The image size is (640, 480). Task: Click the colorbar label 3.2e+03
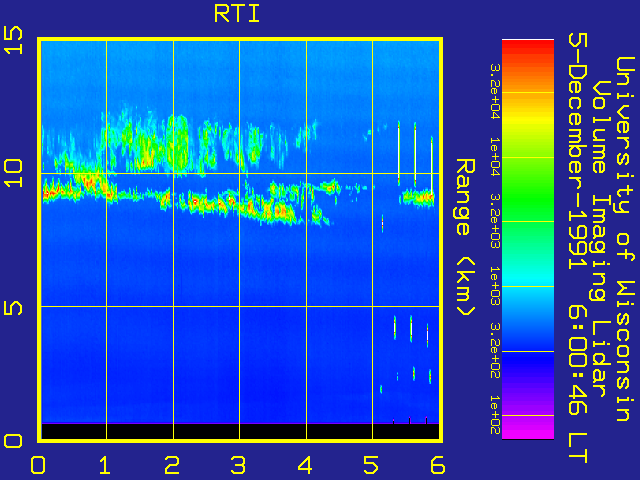tap(495, 221)
